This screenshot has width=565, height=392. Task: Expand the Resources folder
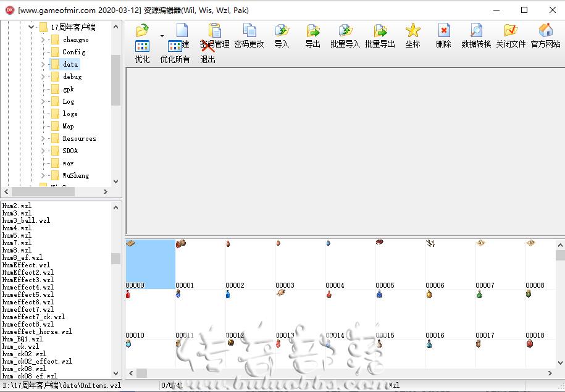pos(43,138)
